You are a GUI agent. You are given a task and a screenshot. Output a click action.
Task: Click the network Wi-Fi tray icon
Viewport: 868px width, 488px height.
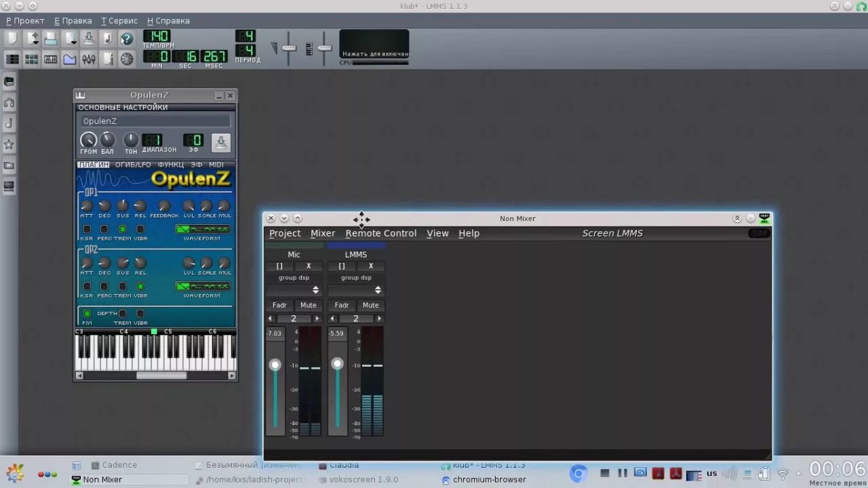point(783,474)
